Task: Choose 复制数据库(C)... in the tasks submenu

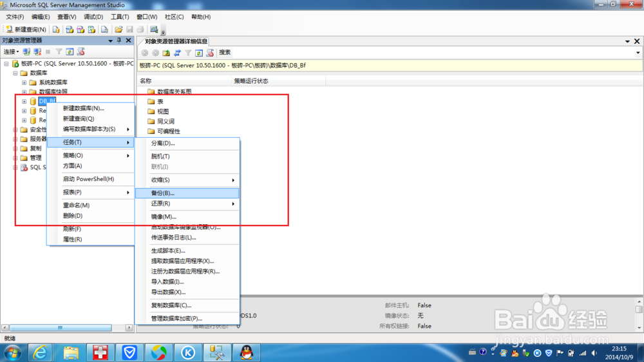Action: coord(187,305)
